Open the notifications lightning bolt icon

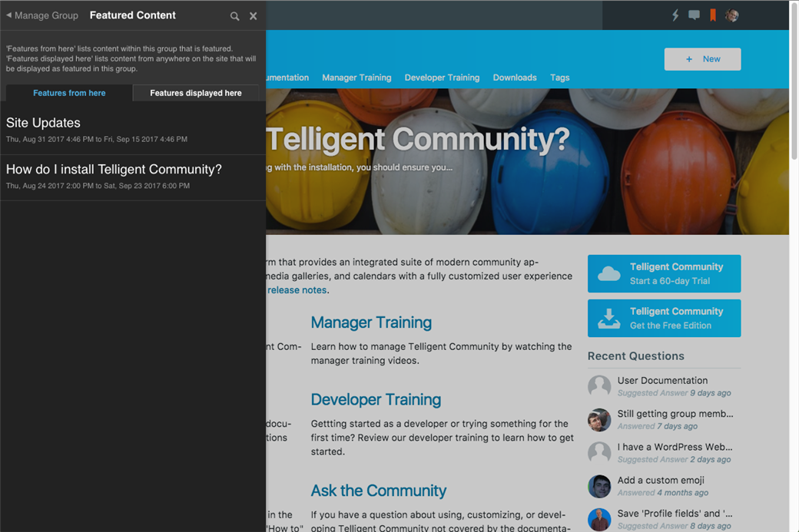click(x=675, y=15)
